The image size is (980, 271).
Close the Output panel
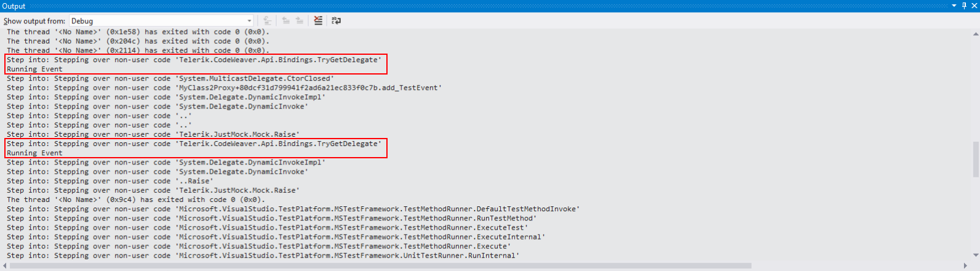pyautogui.click(x=974, y=6)
